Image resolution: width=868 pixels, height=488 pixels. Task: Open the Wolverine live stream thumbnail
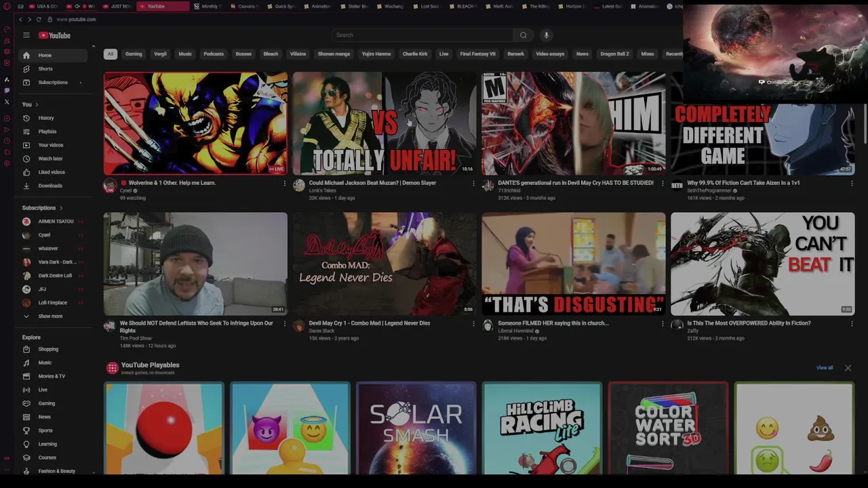pyautogui.click(x=195, y=123)
